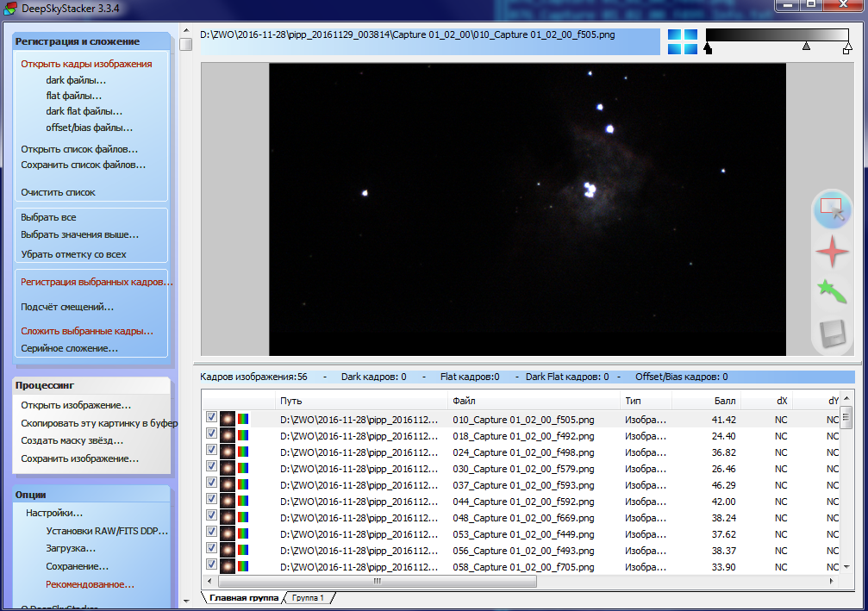Click thumbnail icon of 037_Capture row
The height and width of the screenshot is (611, 868).
228,484
